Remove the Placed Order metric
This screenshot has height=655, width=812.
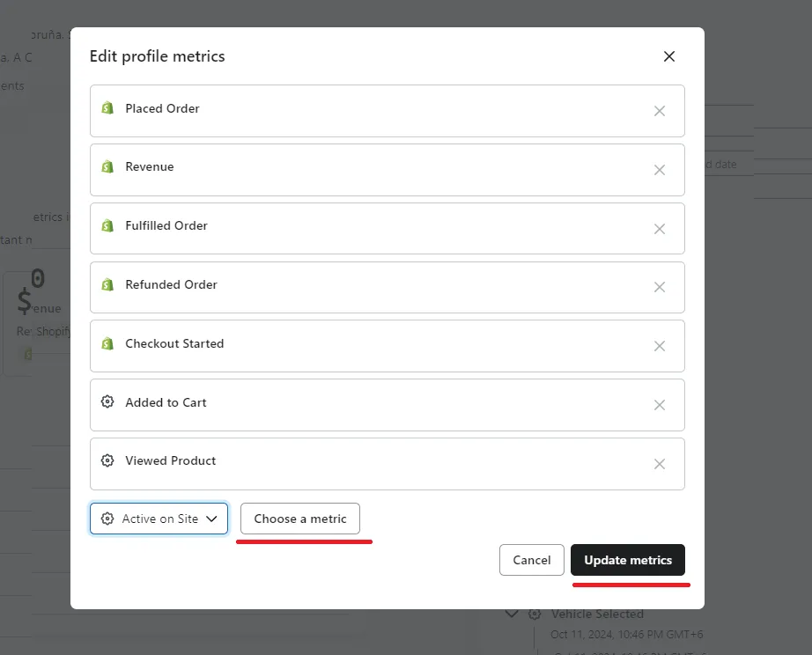coord(659,111)
